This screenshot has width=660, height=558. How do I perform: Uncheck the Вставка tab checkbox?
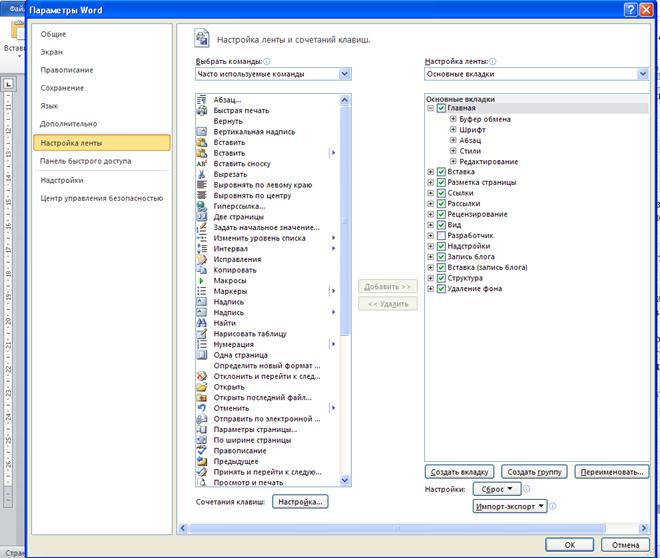tap(441, 172)
